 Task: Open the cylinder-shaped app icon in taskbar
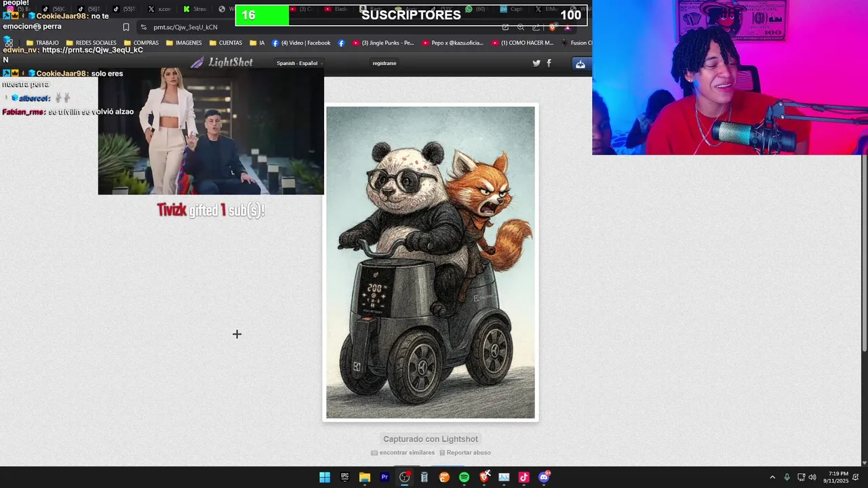tap(425, 477)
